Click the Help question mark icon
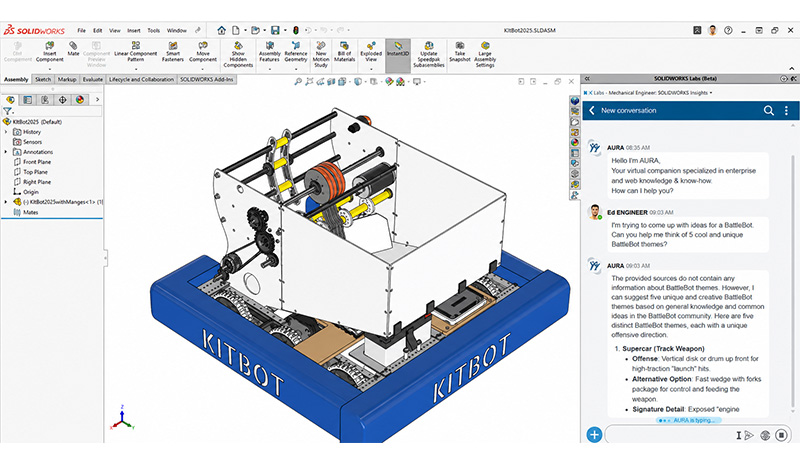800x464 pixels. pyautogui.click(x=728, y=30)
